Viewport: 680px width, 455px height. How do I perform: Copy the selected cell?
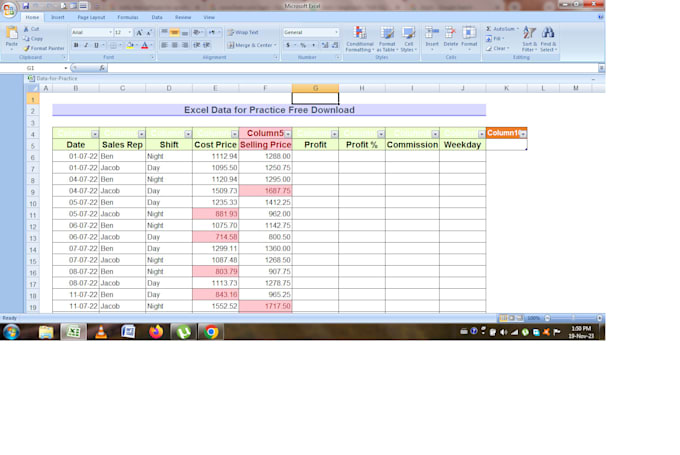33,39
